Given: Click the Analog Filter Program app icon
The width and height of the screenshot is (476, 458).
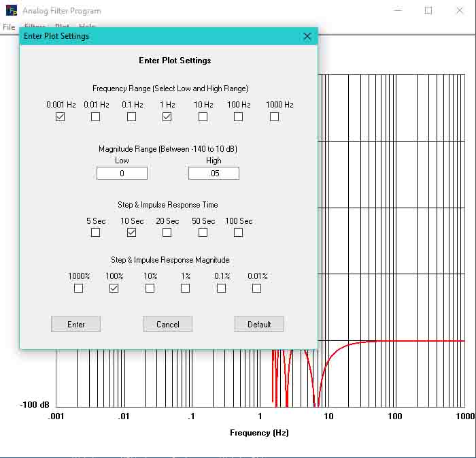Looking at the screenshot, I should coord(12,10).
